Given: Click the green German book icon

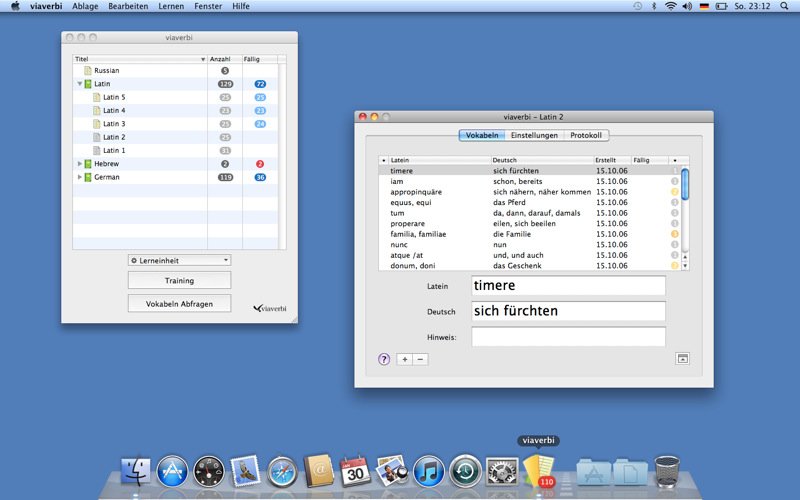Looking at the screenshot, I should [88, 177].
